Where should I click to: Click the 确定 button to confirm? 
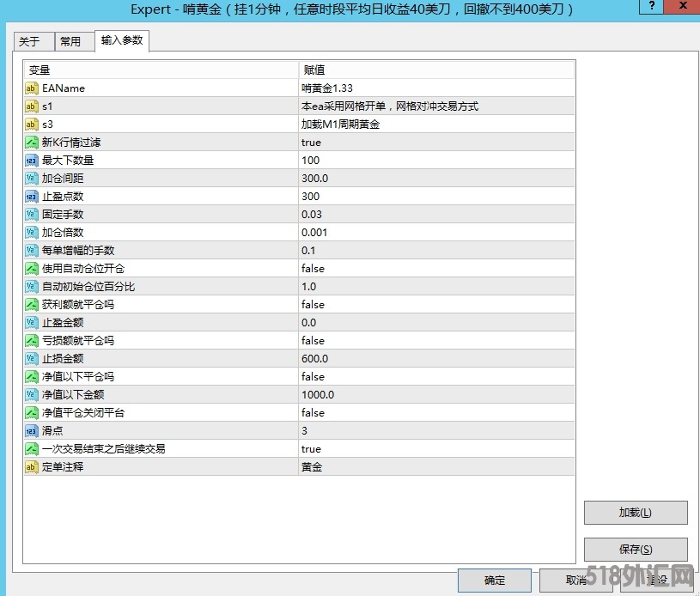pos(495,581)
